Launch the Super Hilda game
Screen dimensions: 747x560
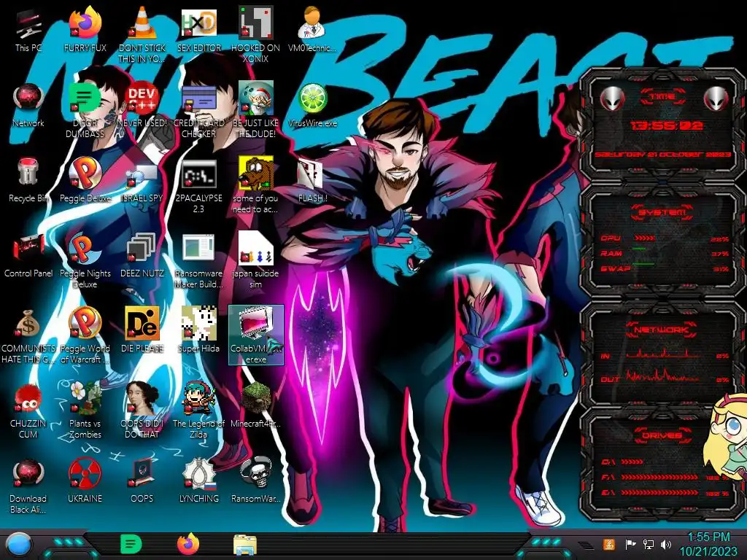(198, 330)
